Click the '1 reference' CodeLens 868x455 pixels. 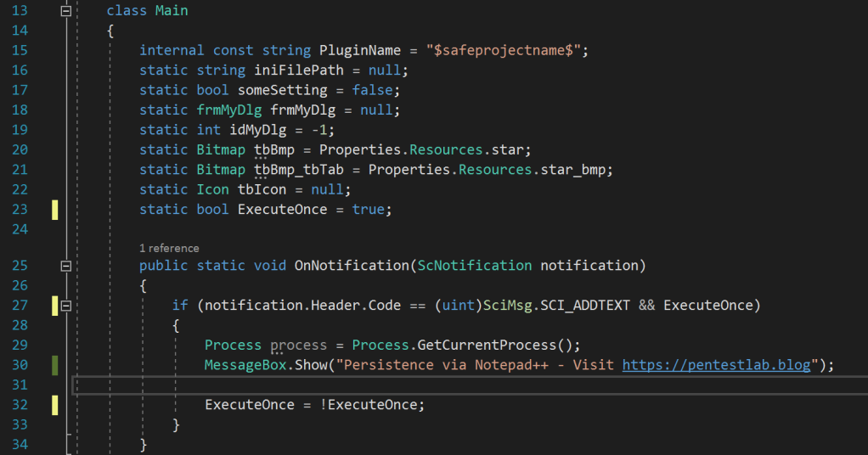click(x=169, y=248)
